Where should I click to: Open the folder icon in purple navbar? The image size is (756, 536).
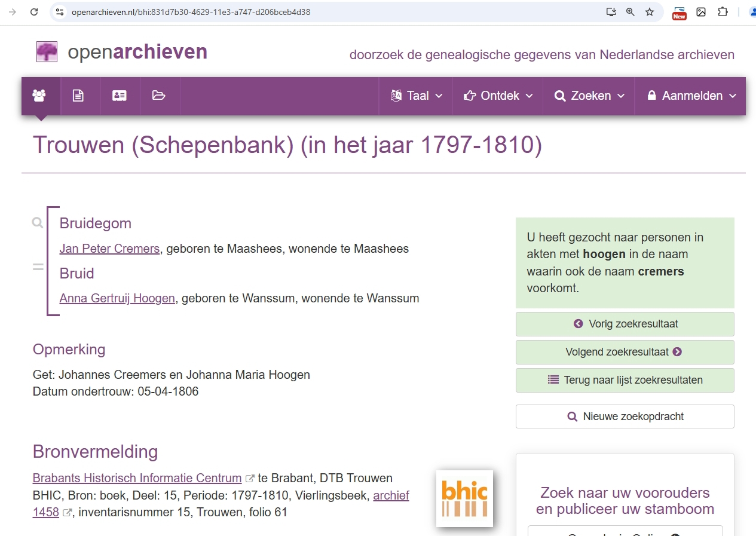(x=158, y=96)
